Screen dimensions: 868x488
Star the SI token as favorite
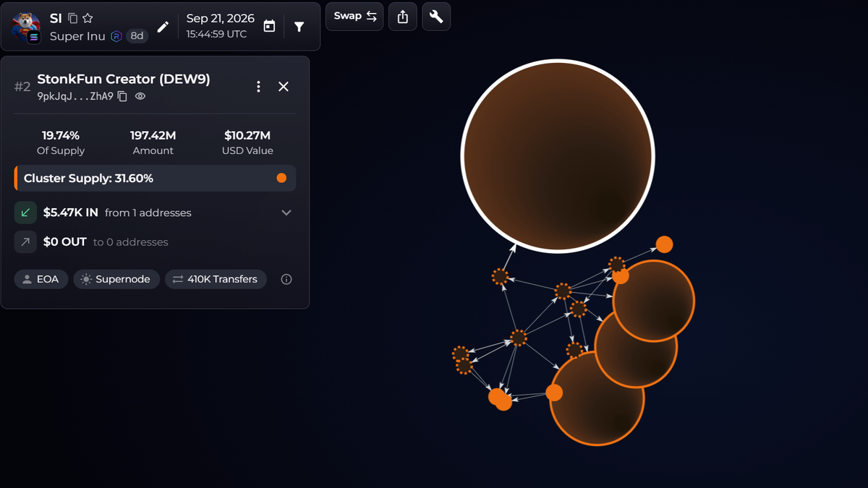88,18
